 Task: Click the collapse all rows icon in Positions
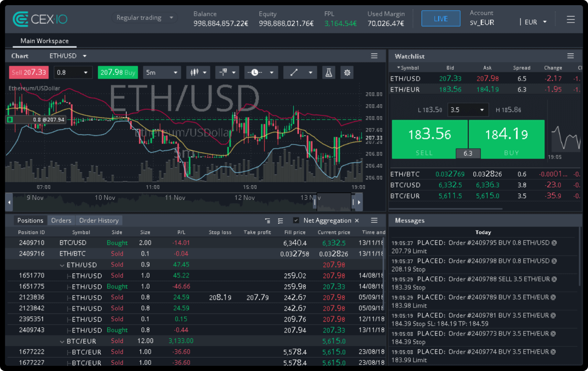click(x=267, y=221)
